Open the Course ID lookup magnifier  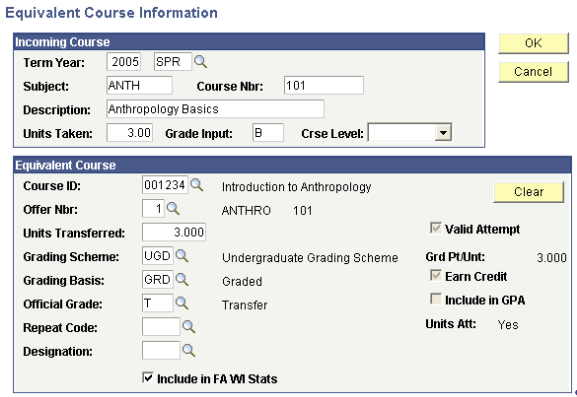[x=197, y=185]
